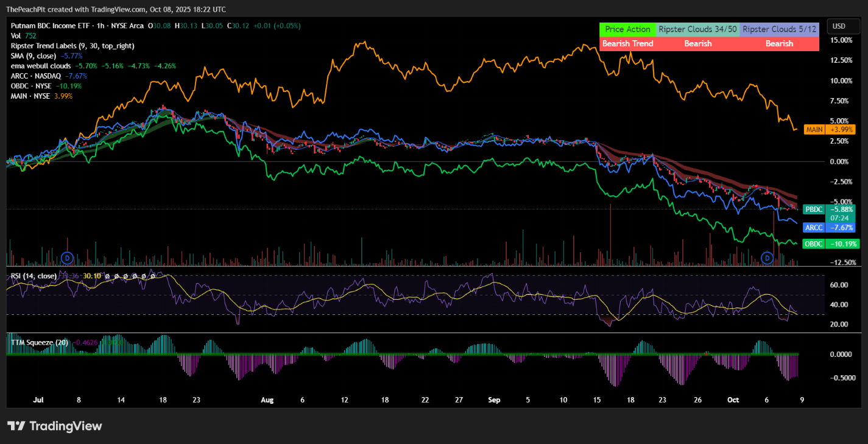868x444 pixels.
Task: Select the Ripster Clouds 5/12 header
Action: 779,29
